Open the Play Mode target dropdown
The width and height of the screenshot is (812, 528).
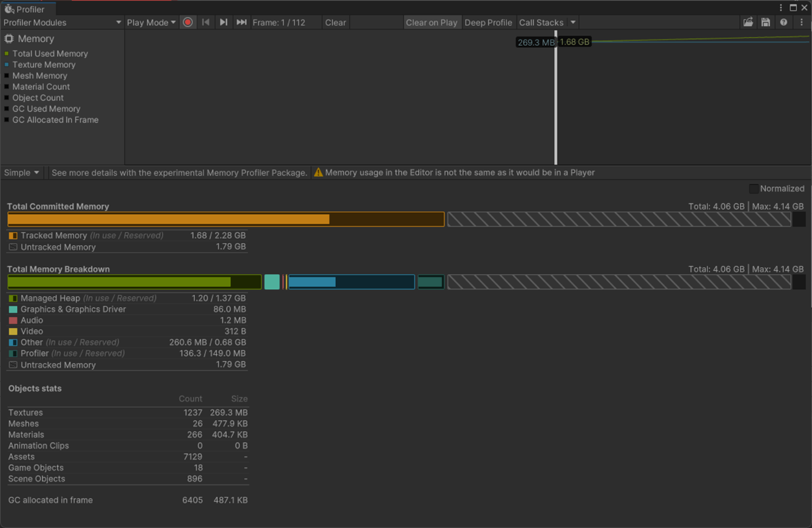(151, 22)
